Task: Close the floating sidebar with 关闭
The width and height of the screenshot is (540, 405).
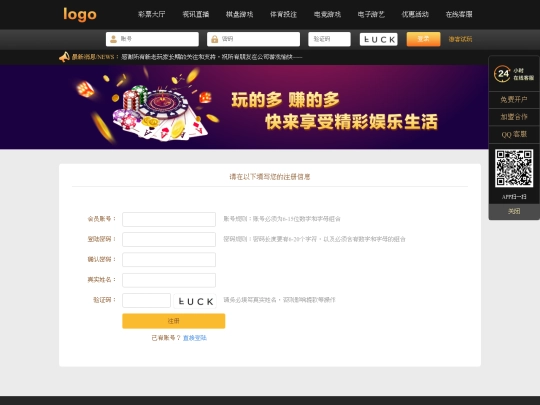Action: (514, 211)
